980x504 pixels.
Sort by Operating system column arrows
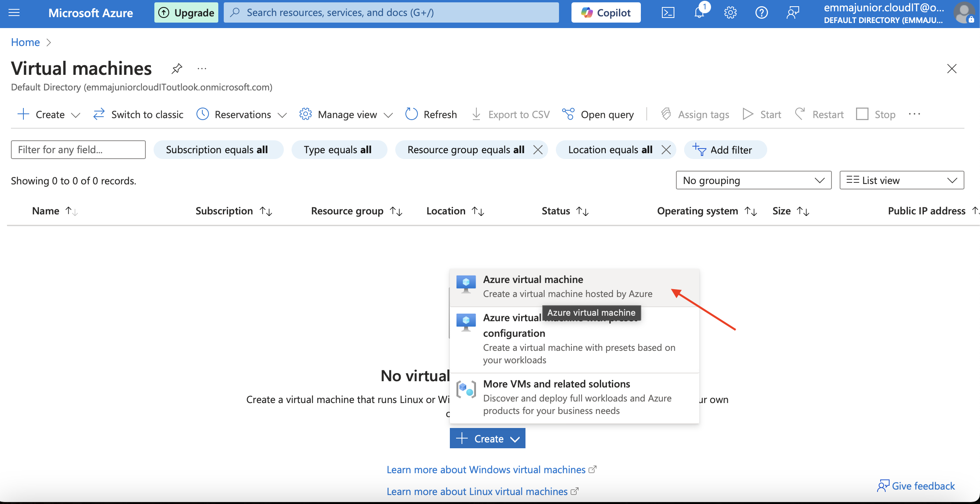coord(751,211)
